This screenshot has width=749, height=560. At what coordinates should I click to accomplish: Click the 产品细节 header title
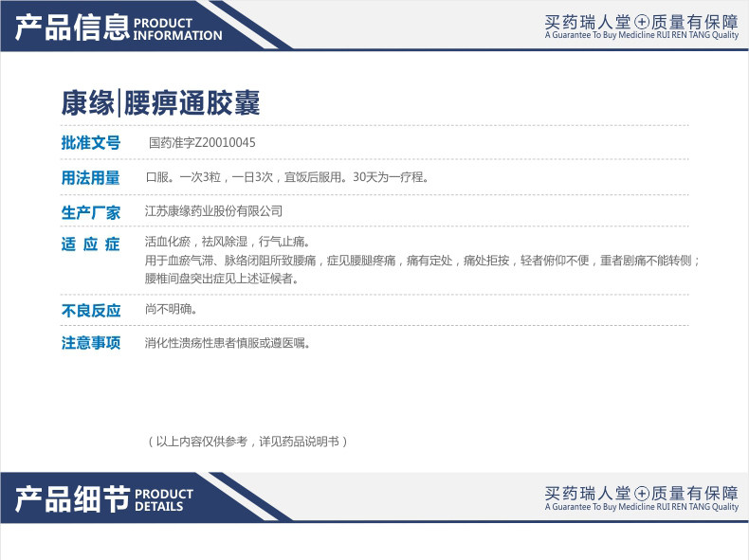pyautogui.click(x=72, y=499)
